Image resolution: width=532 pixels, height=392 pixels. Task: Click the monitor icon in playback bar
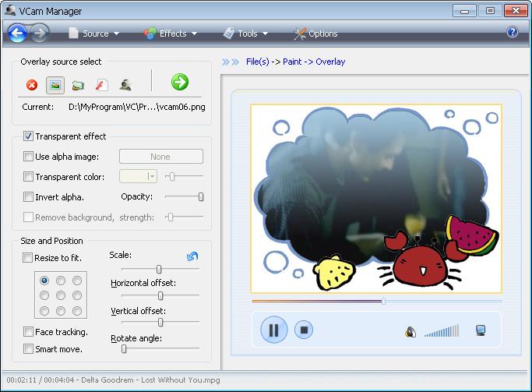point(481,330)
